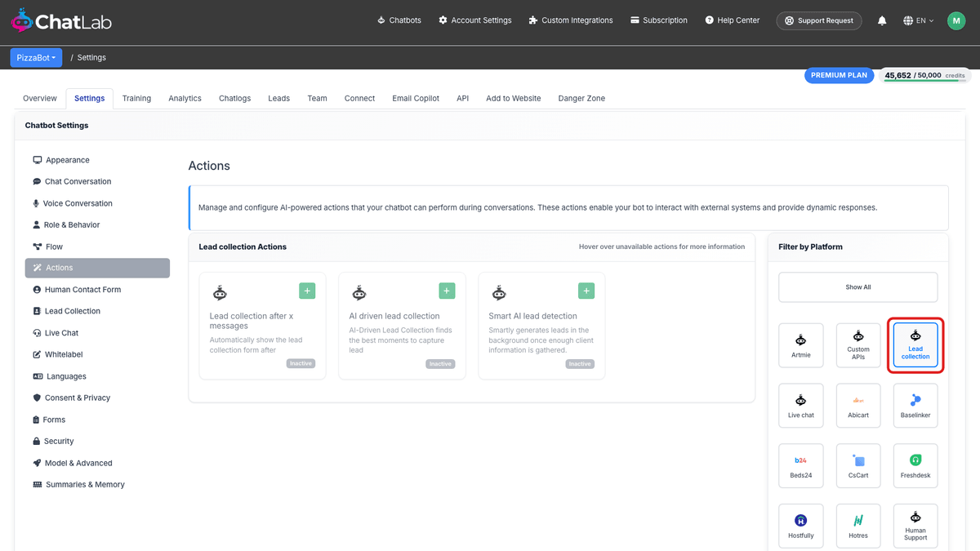This screenshot has height=551, width=980.
Task: Open the EN language dropdown
Action: [x=919, y=20]
